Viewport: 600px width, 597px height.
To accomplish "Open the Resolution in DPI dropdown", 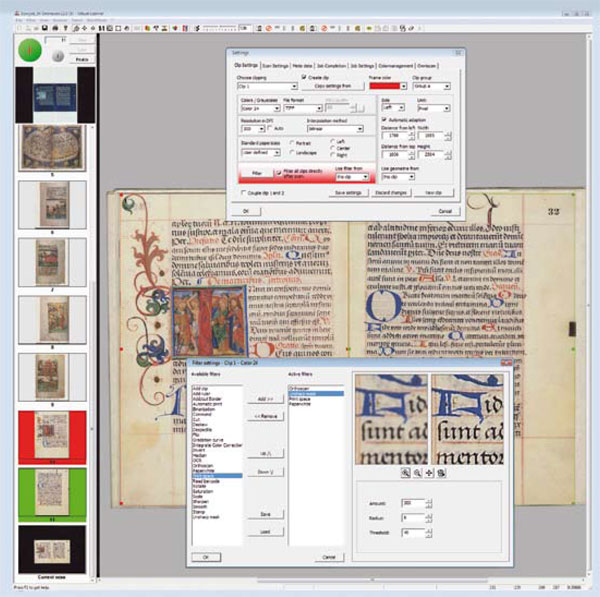I will tap(253, 129).
